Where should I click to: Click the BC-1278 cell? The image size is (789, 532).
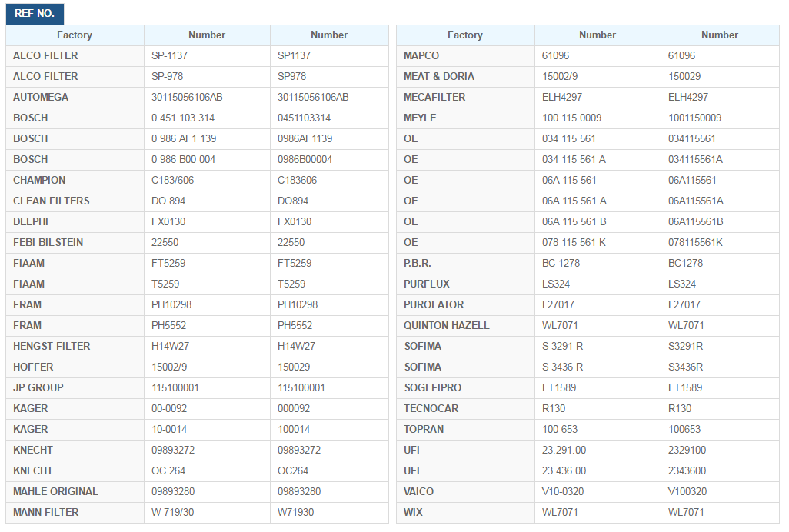[x=598, y=264]
